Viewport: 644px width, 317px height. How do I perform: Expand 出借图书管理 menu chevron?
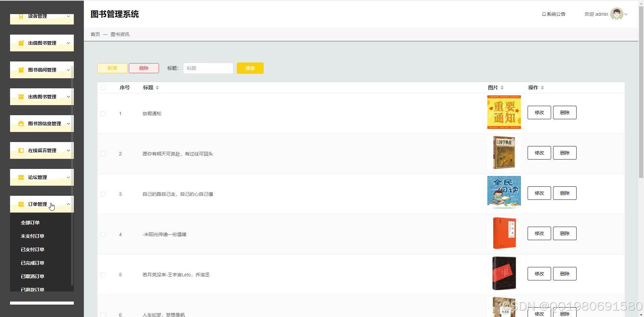68,43
